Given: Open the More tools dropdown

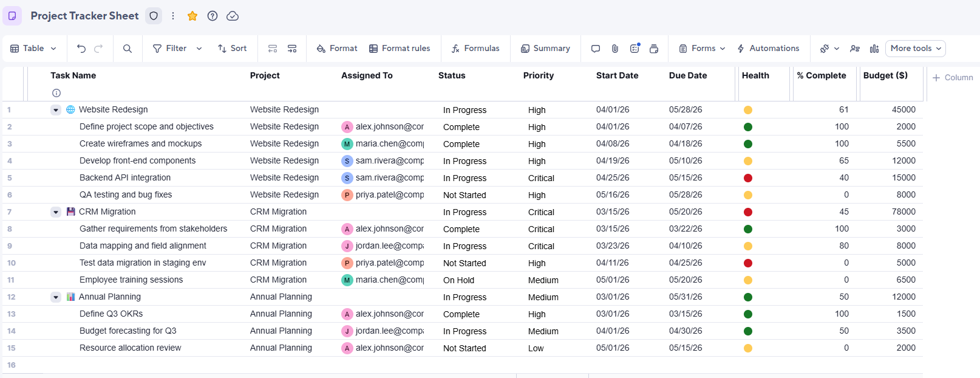Looking at the screenshot, I should coord(916,49).
